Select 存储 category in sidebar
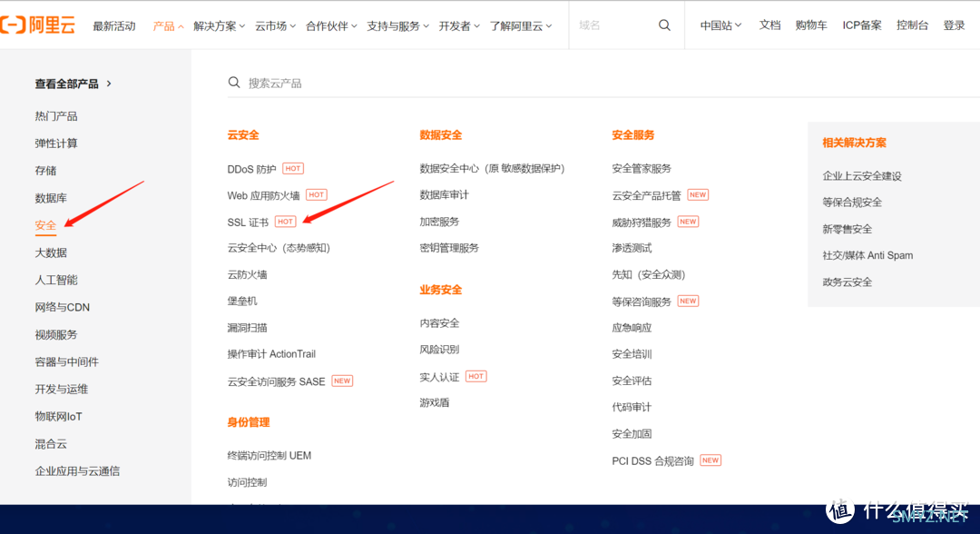 (45, 171)
